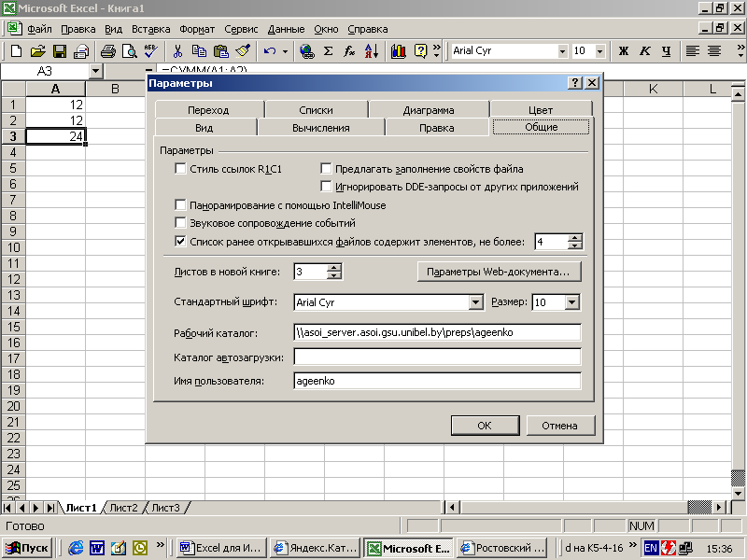
Task: Print with the printer icon
Action: tap(108, 50)
